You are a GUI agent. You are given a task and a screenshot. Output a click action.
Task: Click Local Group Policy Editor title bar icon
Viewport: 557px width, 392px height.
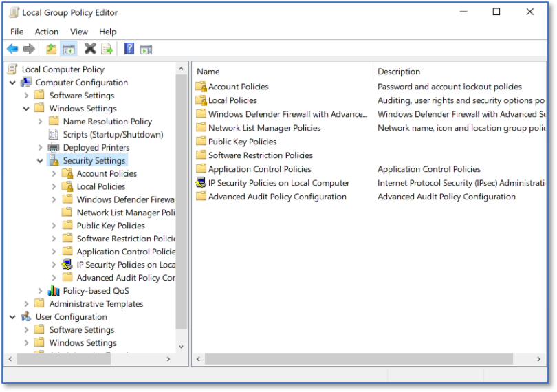click(14, 12)
